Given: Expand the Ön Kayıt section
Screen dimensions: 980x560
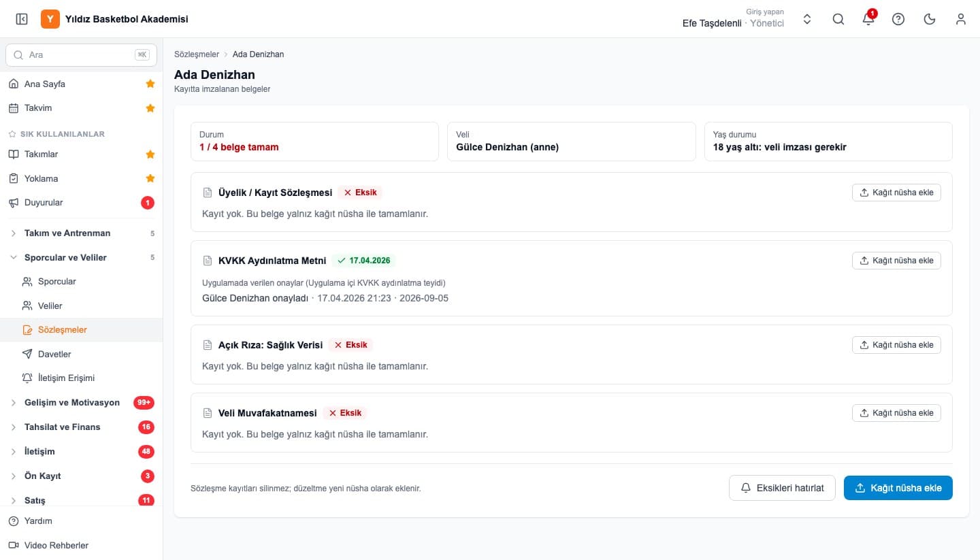Looking at the screenshot, I should tap(81, 476).
